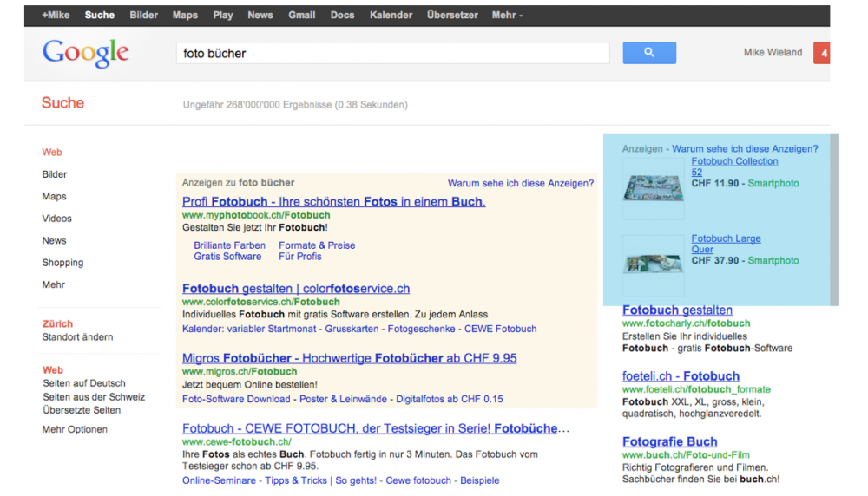Switch to Shopping results in sidebar

click(x=62, y=263)
